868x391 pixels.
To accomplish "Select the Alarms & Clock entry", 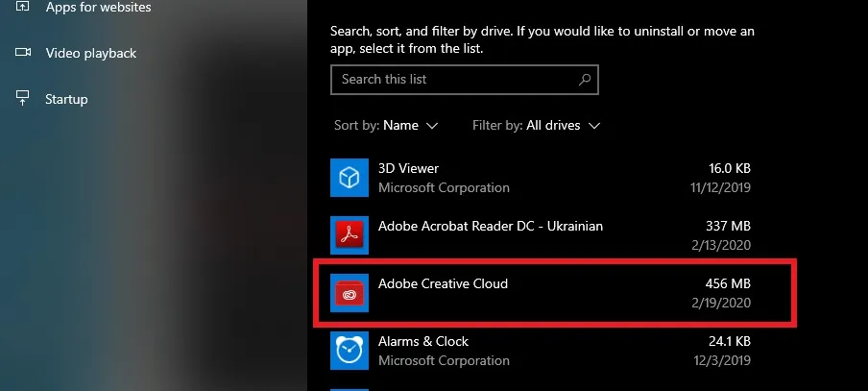I will [x=541, y=351].
